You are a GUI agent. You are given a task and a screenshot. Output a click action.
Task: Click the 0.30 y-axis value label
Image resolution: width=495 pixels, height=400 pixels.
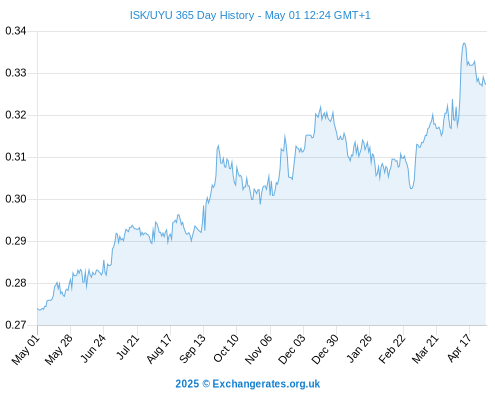coord(16,199)
